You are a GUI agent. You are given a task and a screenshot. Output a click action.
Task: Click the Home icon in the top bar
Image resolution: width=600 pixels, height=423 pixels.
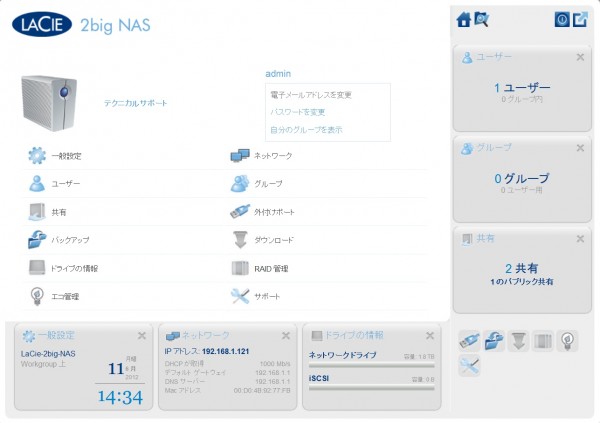[463, 19]
